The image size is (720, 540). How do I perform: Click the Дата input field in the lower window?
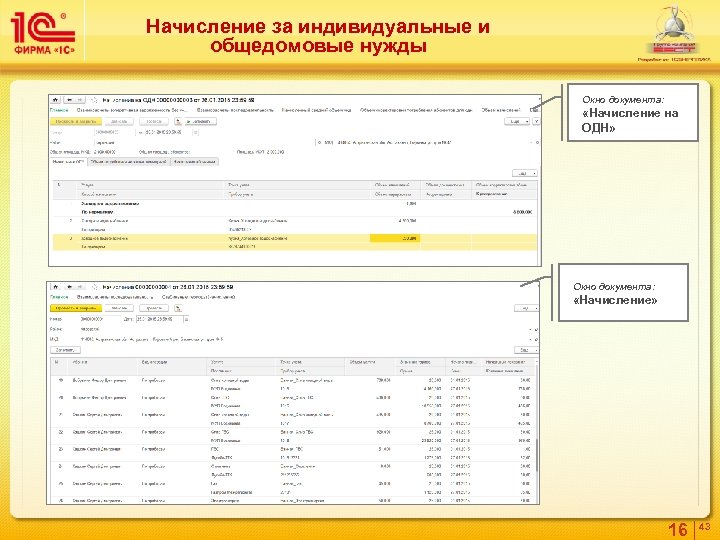pos(159,319)
